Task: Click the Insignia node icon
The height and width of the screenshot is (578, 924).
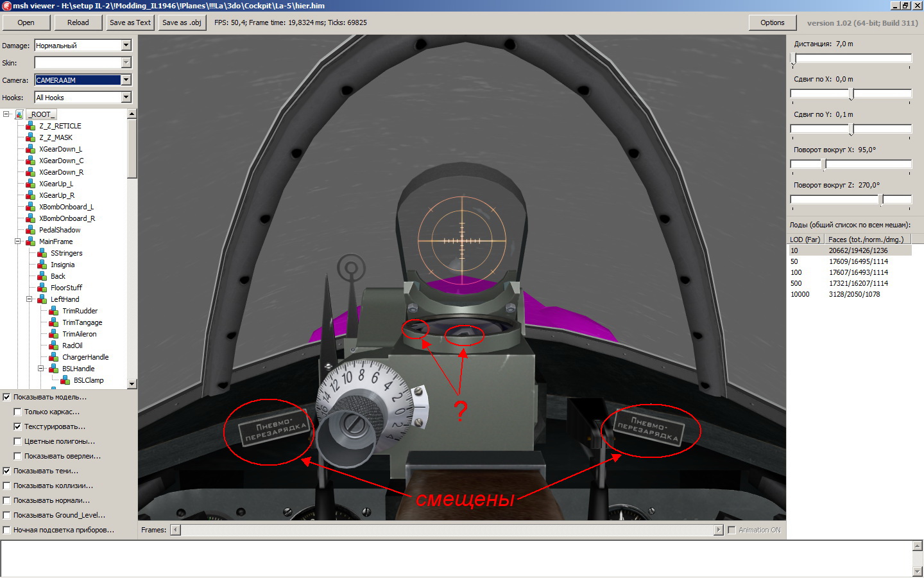Action: pos(42,265)
